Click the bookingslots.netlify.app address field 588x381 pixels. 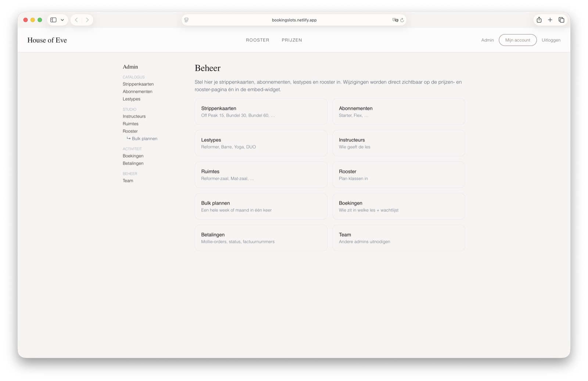click(x=294, y=20)
